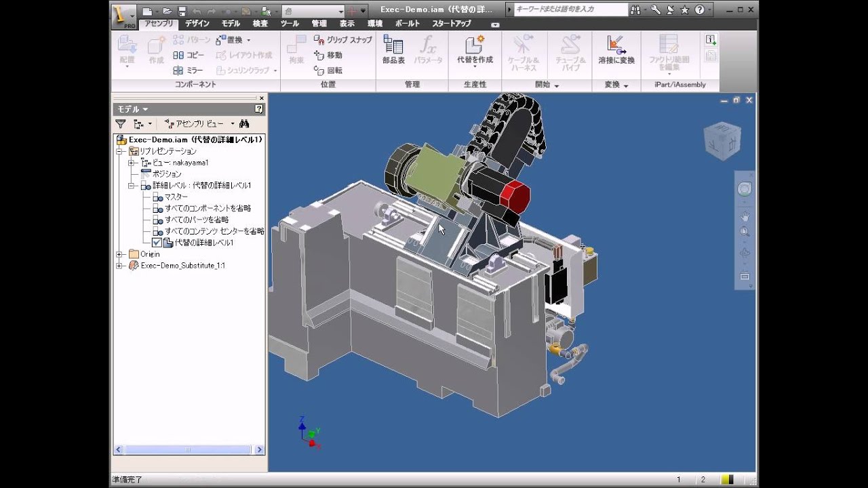Open the デザイン ribbon tab
Viewport: 868px width, 488px height.
point(197,24)
